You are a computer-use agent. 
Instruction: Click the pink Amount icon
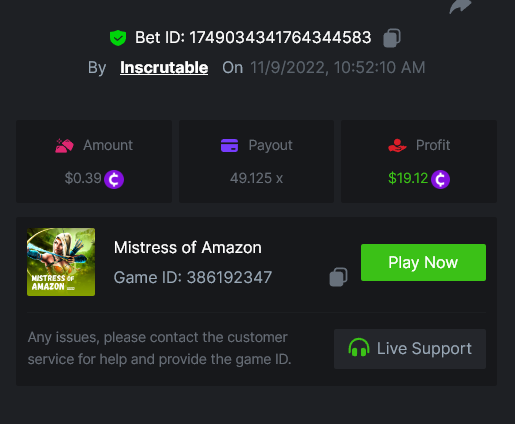pos(64,146)
